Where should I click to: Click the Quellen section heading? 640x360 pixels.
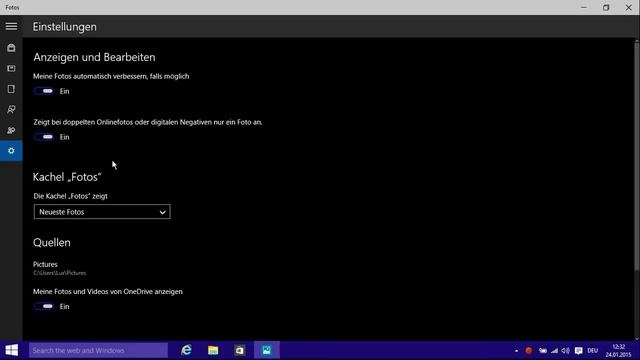click(x=52, y=242)
